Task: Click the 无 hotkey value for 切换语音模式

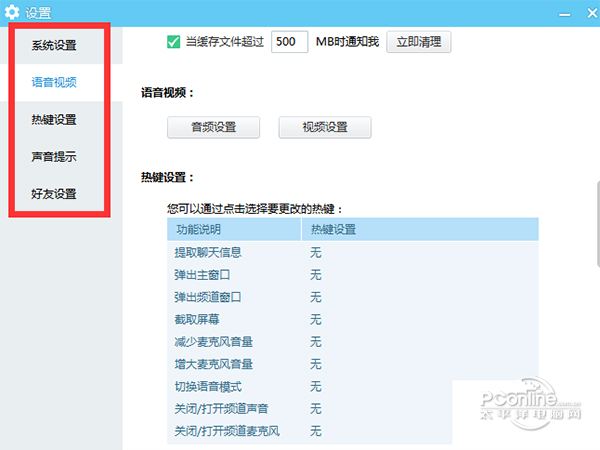Action: (x=316, y=386)
